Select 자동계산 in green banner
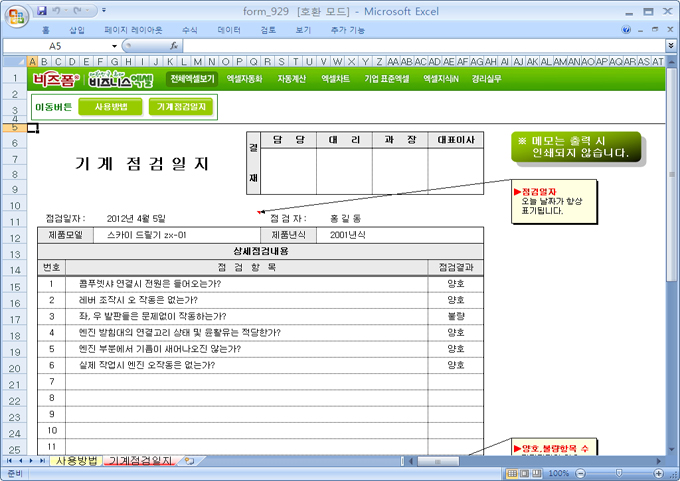680x481 pixels. [291, 79]
